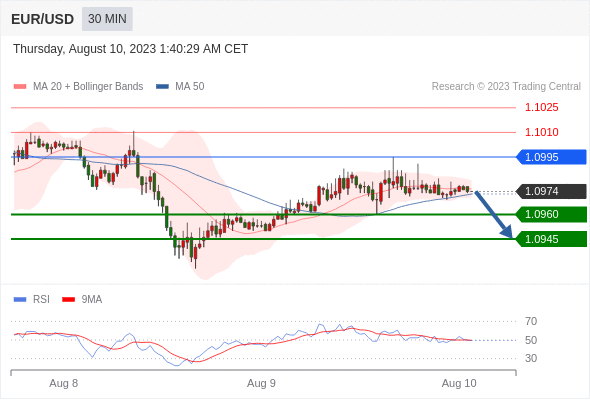
Task: Click the 1.1010 resistance level label
Action: [541, 132]
